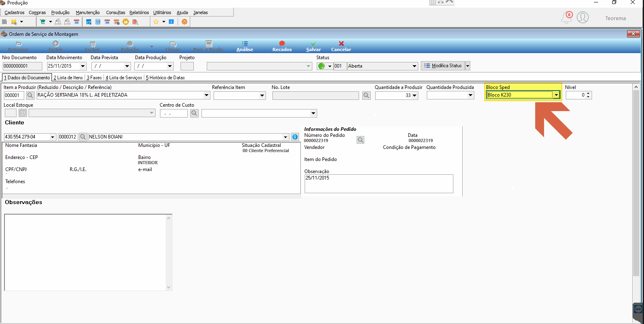Click the orange padlock toolbar icon
This screenshot has width=644, height=324.
126,22
